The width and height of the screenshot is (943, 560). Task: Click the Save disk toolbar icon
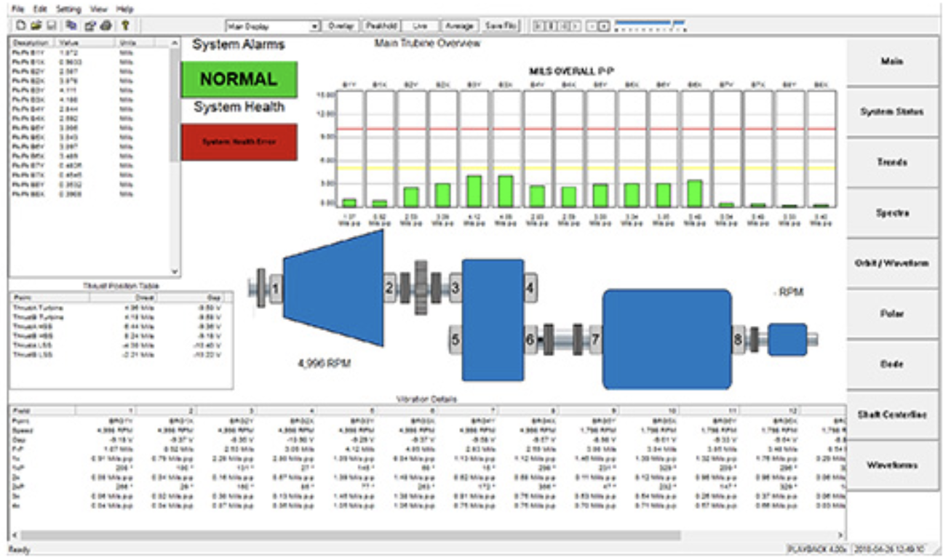[x=49, y=25]
